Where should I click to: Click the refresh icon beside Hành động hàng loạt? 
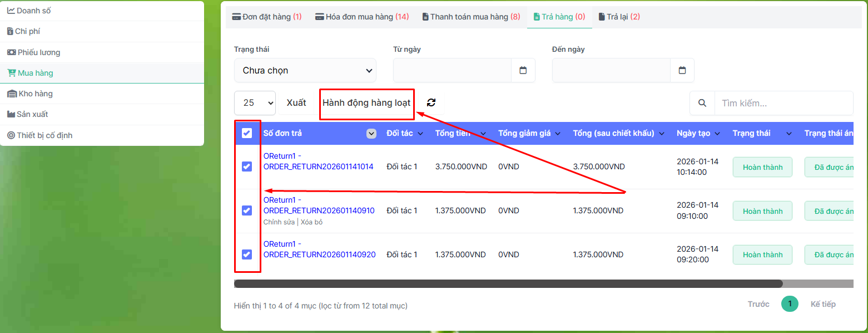(x=431, y=102)
